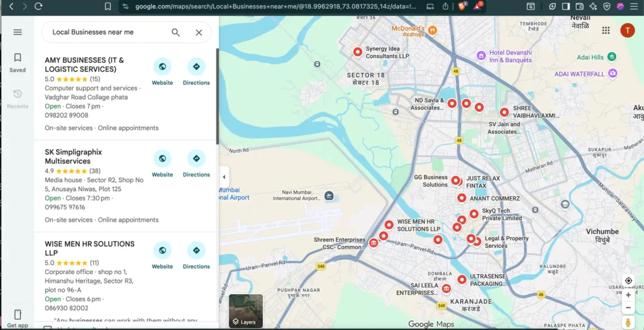Open Brave Shields lion icon
The width and height of the screenshot is (644, 330).
(462, 6)
